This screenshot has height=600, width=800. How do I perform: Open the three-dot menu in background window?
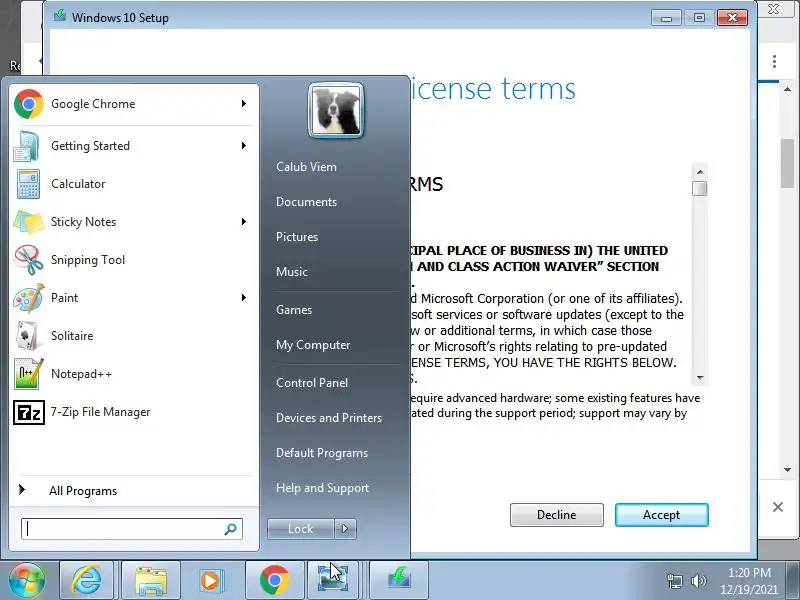[x=774, y=61]
